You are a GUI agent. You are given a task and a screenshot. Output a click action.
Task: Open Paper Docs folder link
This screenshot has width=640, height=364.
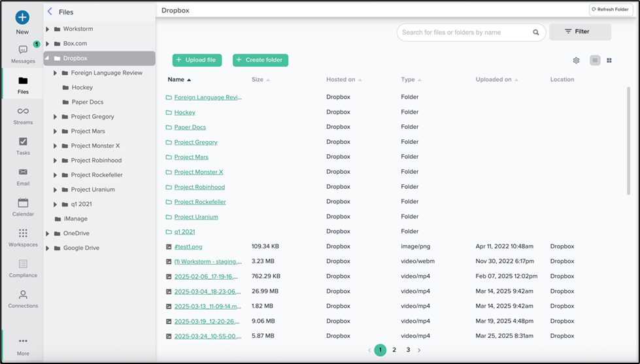(190, 127)
